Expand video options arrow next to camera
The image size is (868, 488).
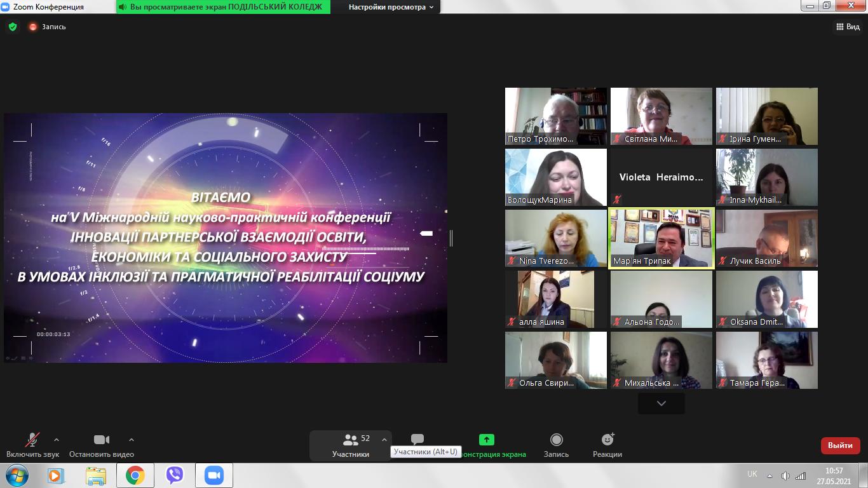click(x=132, y=440)
